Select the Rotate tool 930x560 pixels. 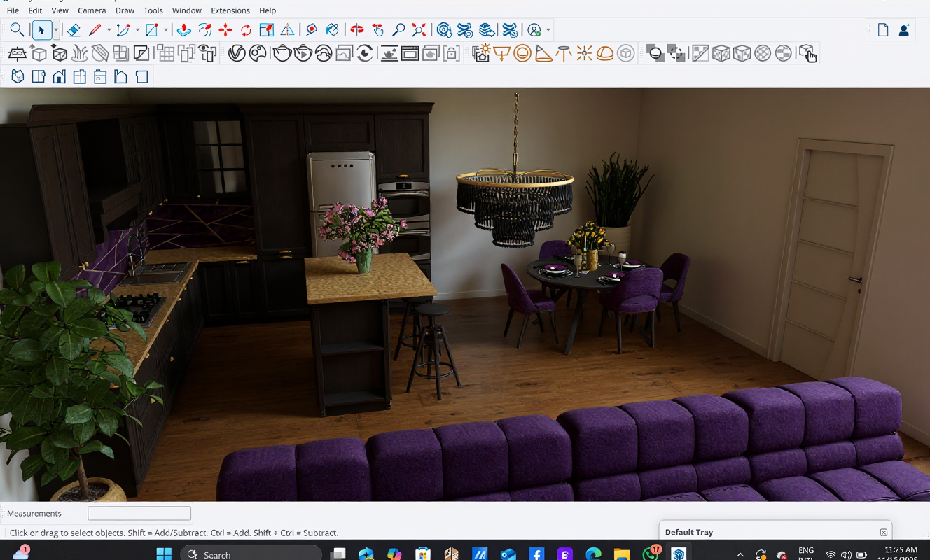pyautogui.click(x=246, y=30)
